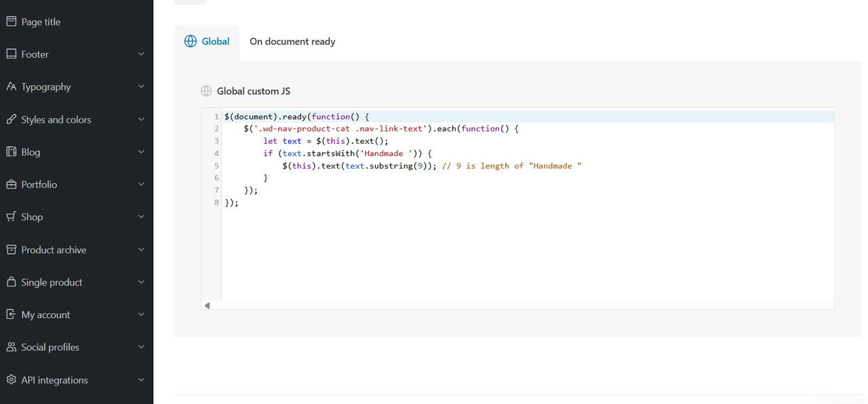Expand the Social profiles chevron

tap(141, 347)
